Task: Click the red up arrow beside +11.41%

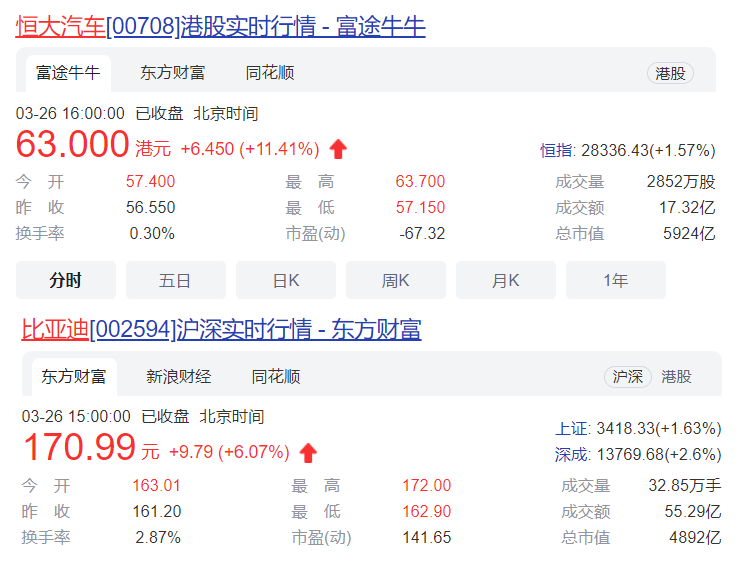Action: pos(338,149)
